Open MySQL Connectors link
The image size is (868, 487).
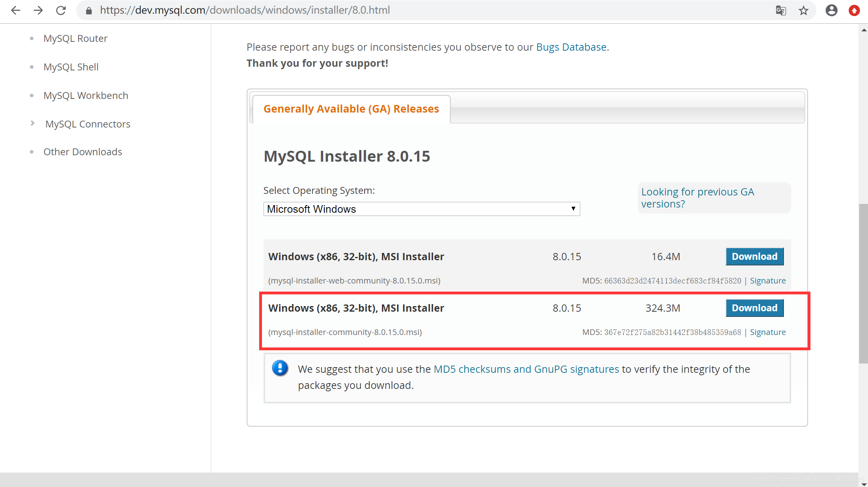click(88, 124)
